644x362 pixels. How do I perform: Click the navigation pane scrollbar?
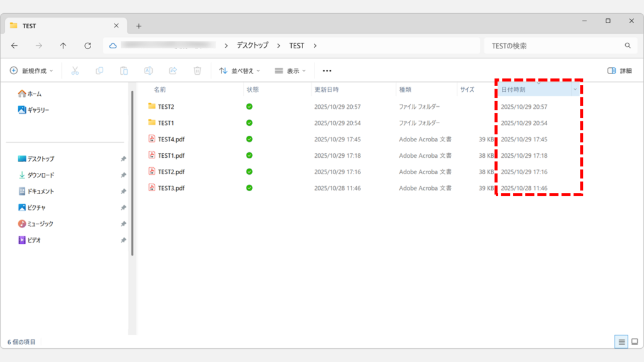point(132,173)
